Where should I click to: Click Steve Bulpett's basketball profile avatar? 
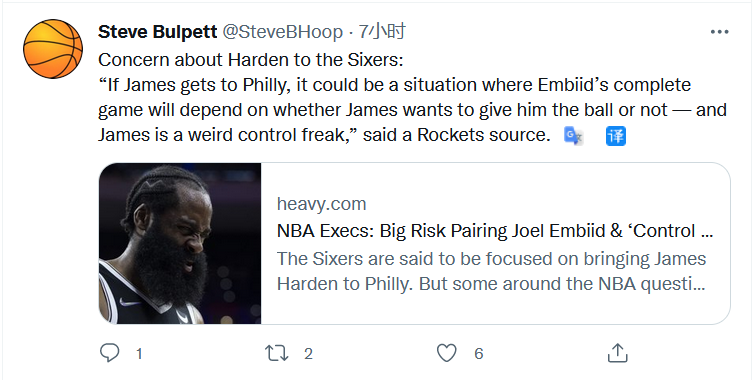(x=53, y=49)
